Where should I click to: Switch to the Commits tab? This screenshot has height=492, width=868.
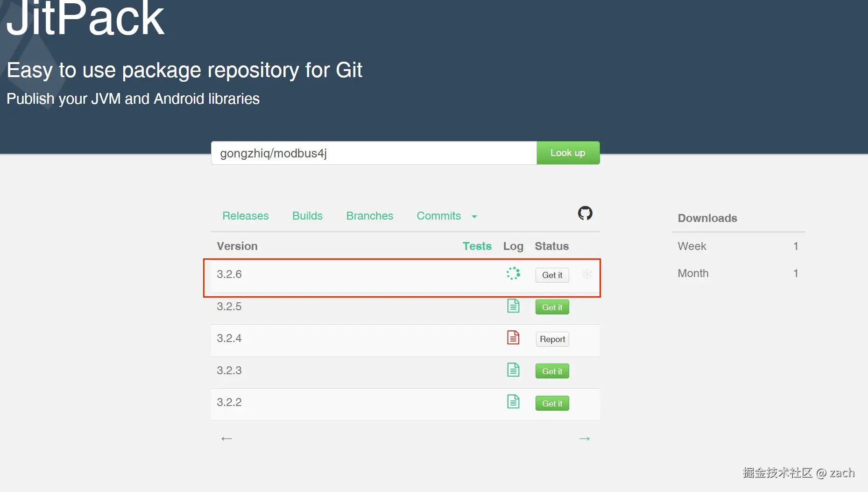point(439,216)
